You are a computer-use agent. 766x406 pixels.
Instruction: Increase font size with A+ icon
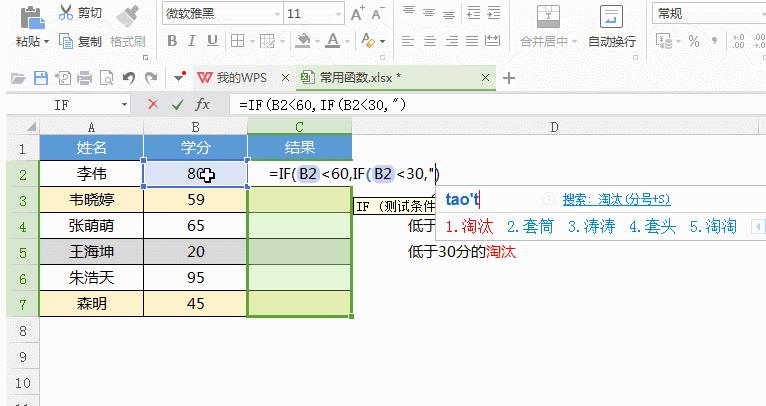coord(357,14)
